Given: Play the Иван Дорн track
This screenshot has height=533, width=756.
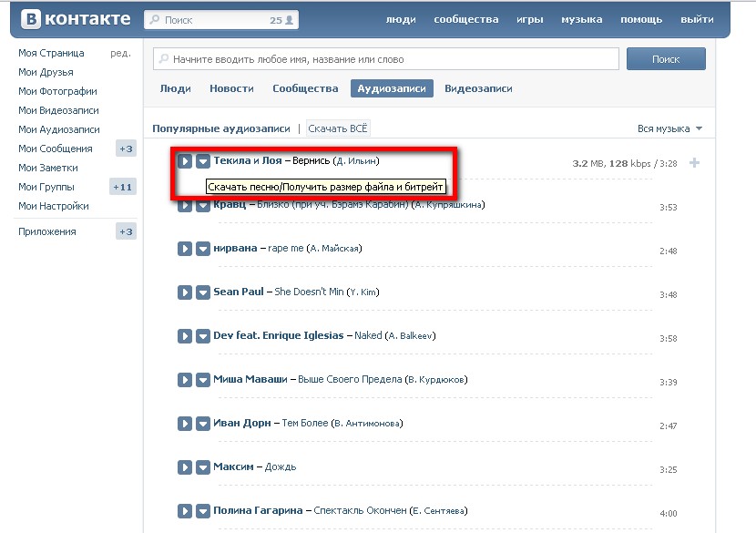Looking at the screenshot, I should click(x=185, y=424).
